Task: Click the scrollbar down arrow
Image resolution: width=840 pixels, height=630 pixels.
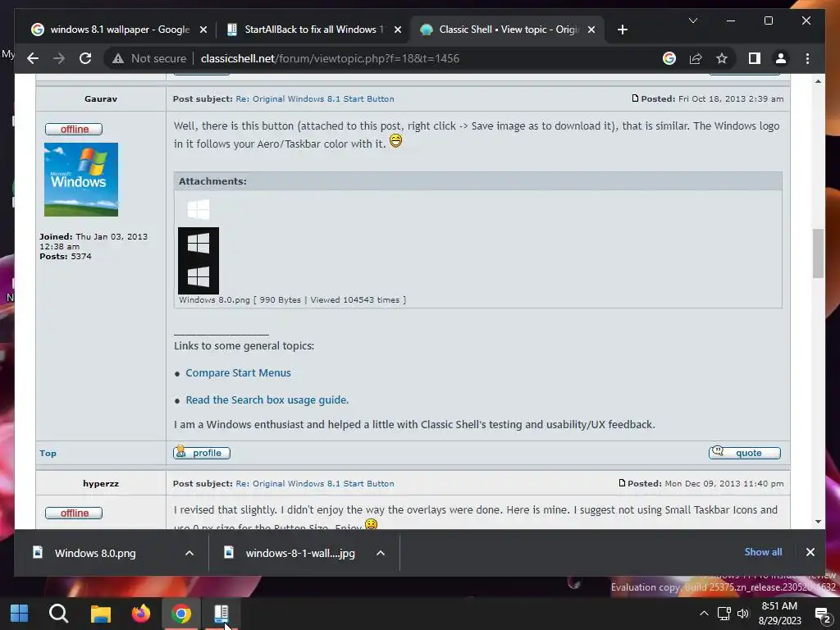Action: [818, 521]
